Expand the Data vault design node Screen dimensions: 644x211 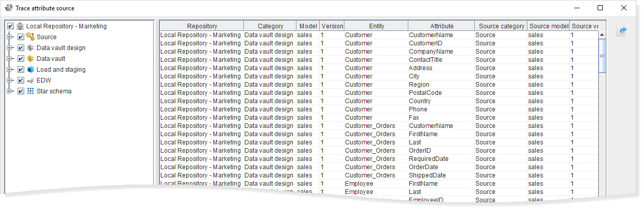tap(9, 48)
